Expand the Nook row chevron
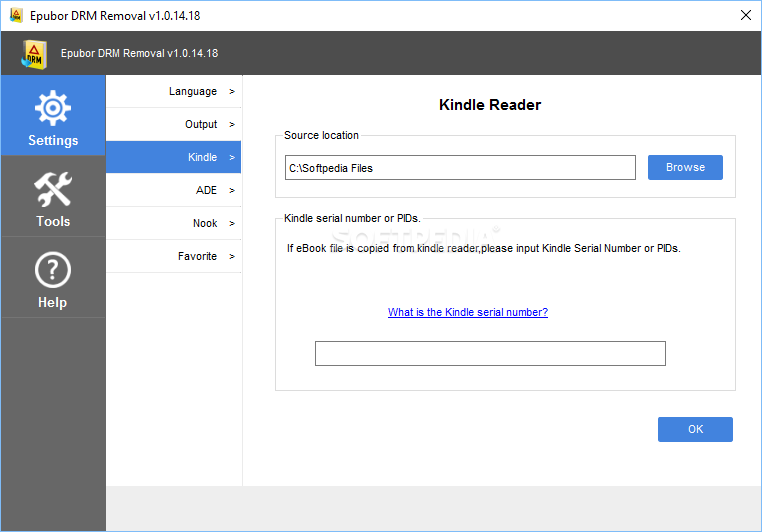762x532 pixels. pyautogui.click(x=232, y=223)
